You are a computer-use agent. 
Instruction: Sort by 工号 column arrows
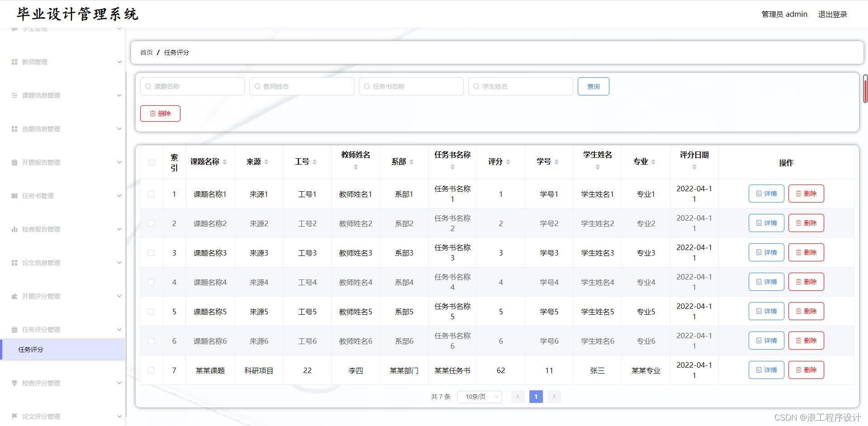pyautogui.click(x=315, y=162)
